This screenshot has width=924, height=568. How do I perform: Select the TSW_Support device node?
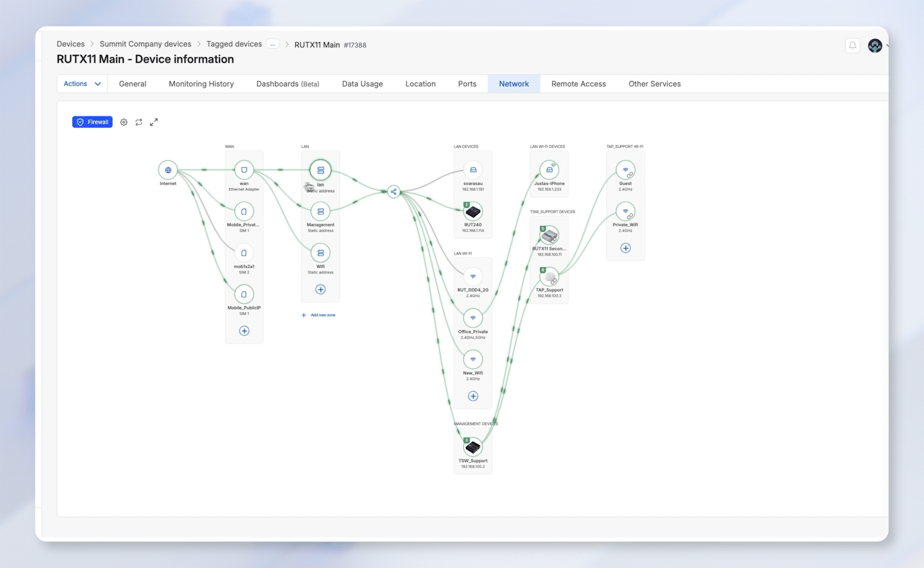click(473, 448)
